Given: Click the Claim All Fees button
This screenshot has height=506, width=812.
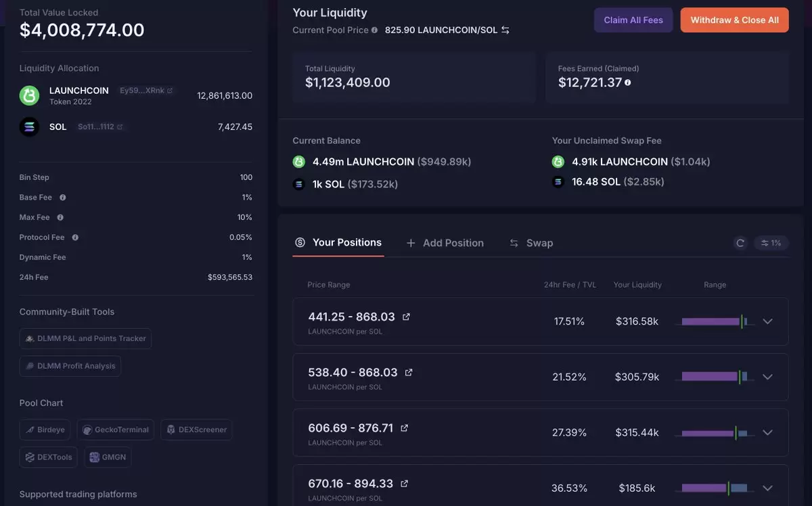Looking at the screenshot, I should (633, 20).
